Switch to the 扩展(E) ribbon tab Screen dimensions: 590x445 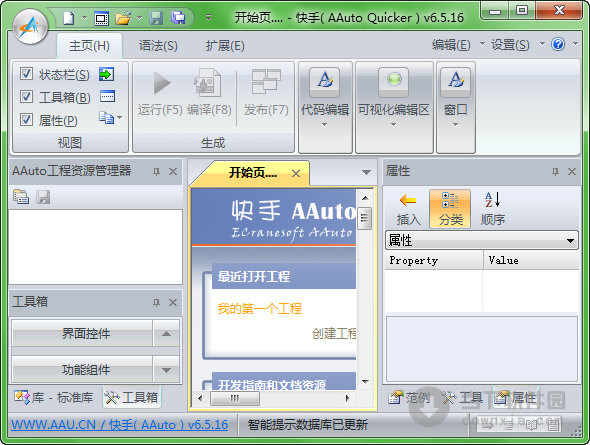pyautogui.click(x=225, y=46)
